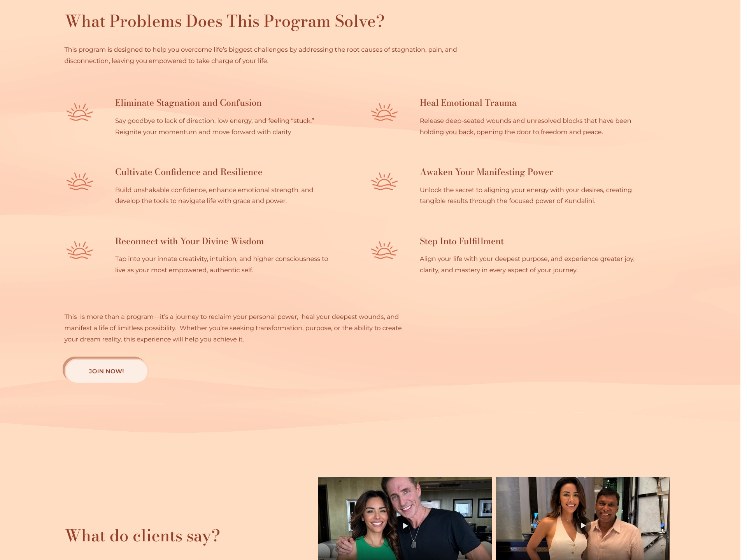
Task: Click sun icon beside Eliminate Stagnation and Confusion
Action: 80,112
